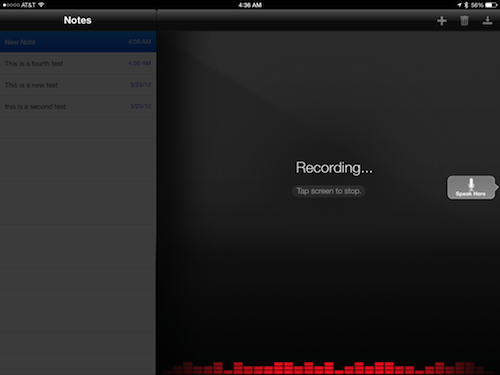The width and height of the screenshot is (500, 375).
Task: Tap the battery indicator in status bar
Action: click(491, 5)
